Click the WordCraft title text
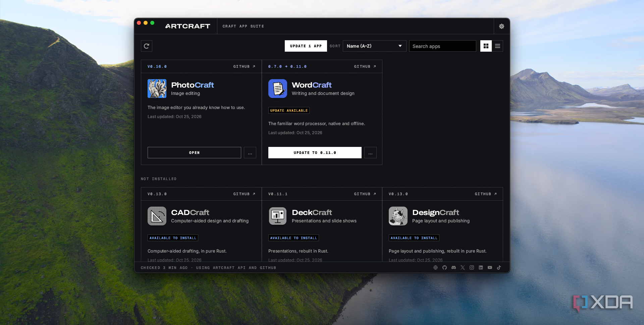644x325 pixels. pos(312,85)
